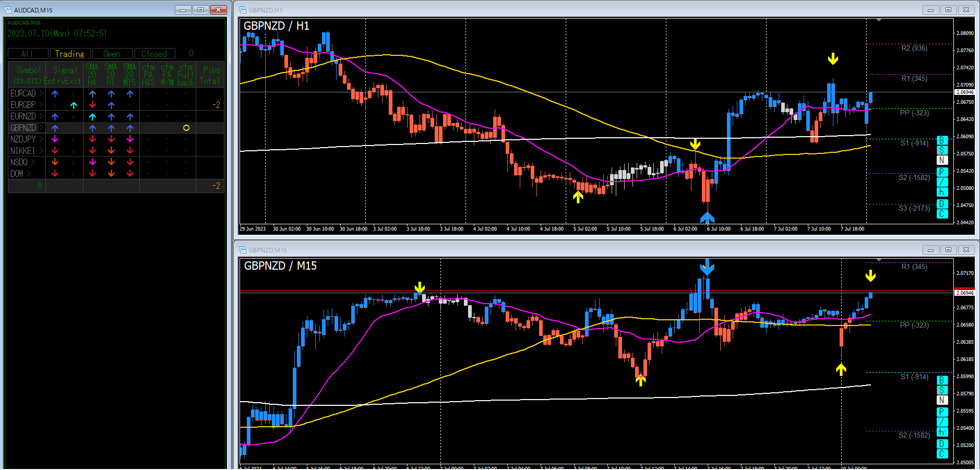980x470 pixels.
Task: Click NZDJPY SMA 20 M15 magenta arrow
Action: click(130, 139)
